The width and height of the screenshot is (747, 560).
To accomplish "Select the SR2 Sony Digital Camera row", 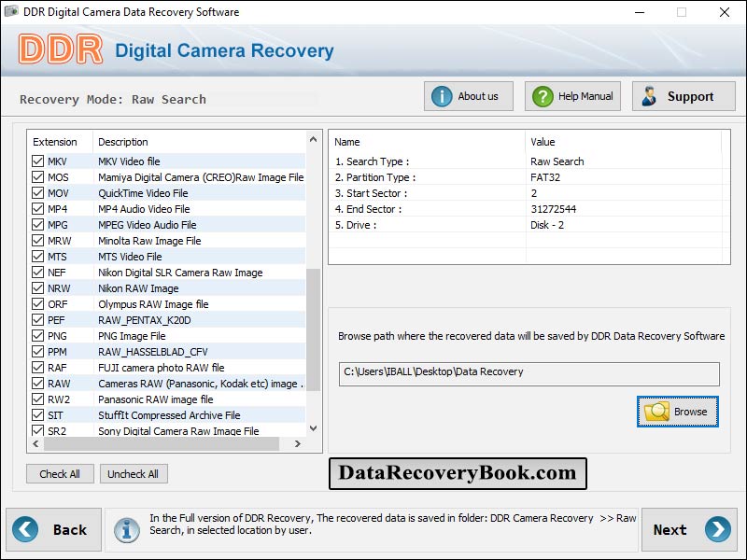I will pyautogui.click(x=140, y=431).
